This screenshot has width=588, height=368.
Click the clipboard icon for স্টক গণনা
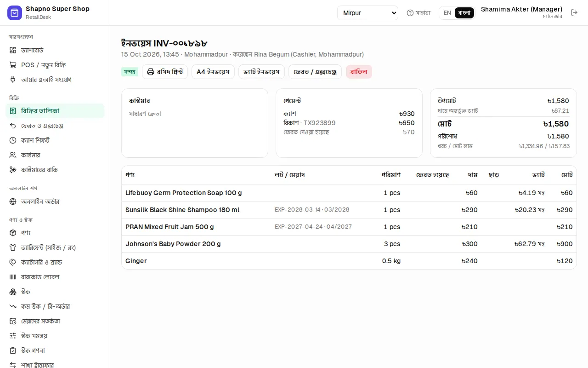(x=13, y=351)
